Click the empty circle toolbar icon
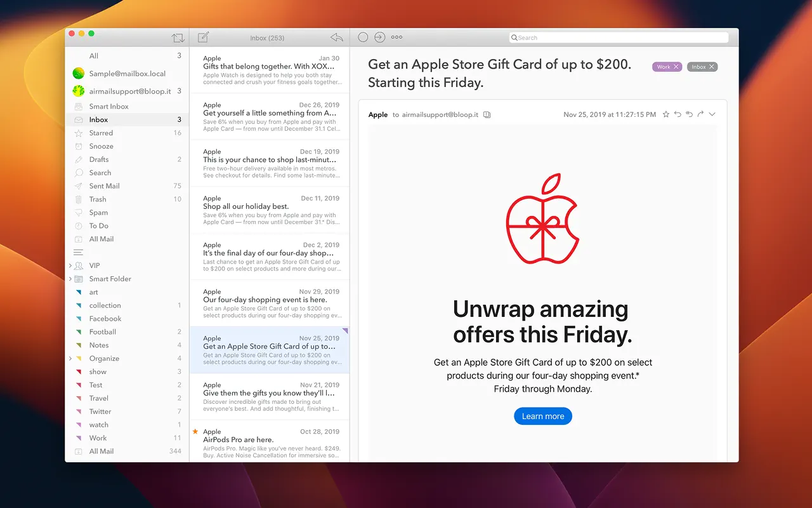This screenshot has height=508, width=812. point(362,37)
